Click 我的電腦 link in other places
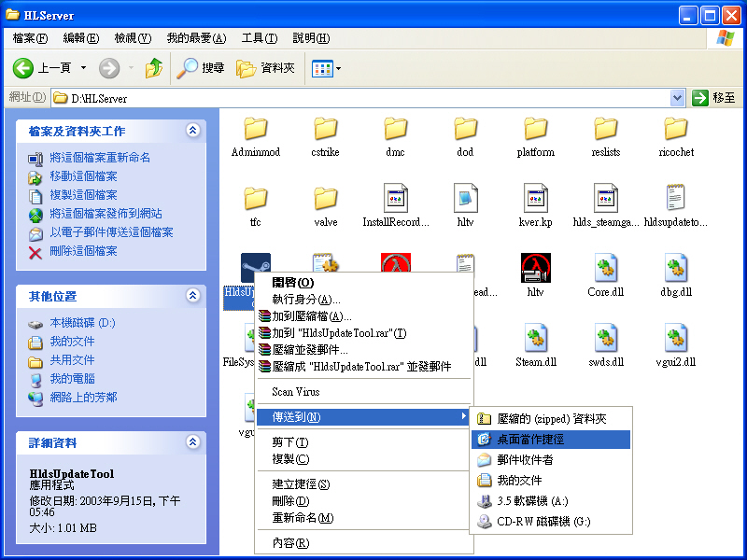The width and height of the screenshot is (747, 560). pos(72,379)
